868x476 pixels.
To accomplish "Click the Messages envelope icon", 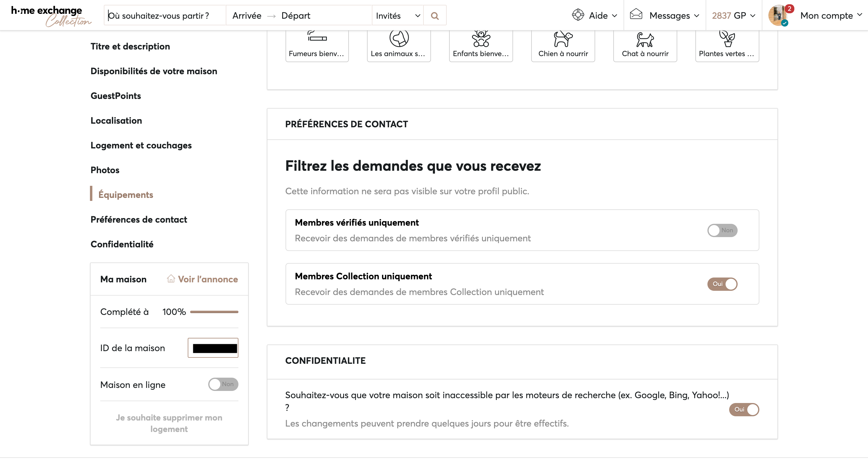I will click(636, 14).
